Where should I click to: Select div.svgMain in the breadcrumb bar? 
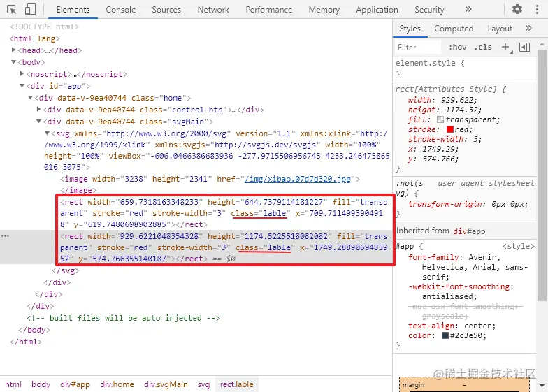pos(166,384)
